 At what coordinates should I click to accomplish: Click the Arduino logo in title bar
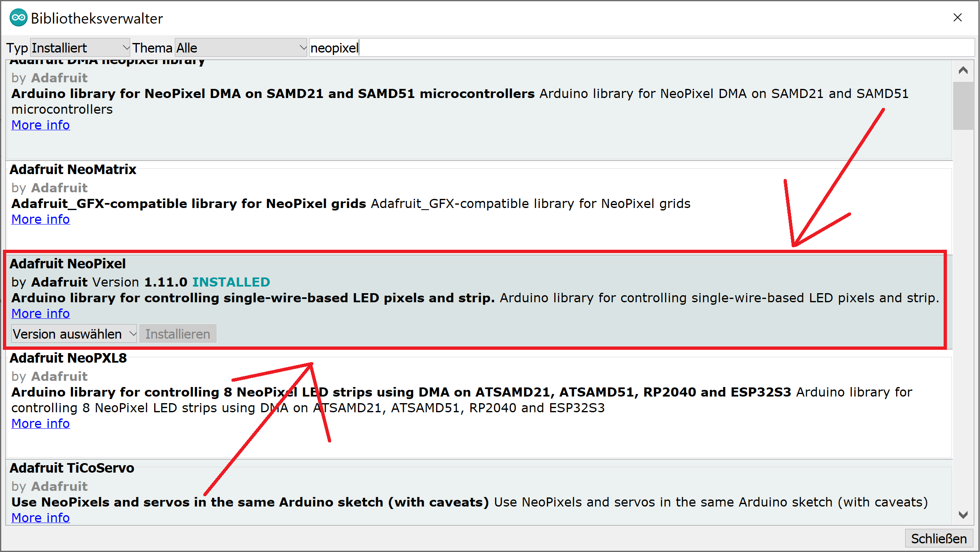click(18, 18)
